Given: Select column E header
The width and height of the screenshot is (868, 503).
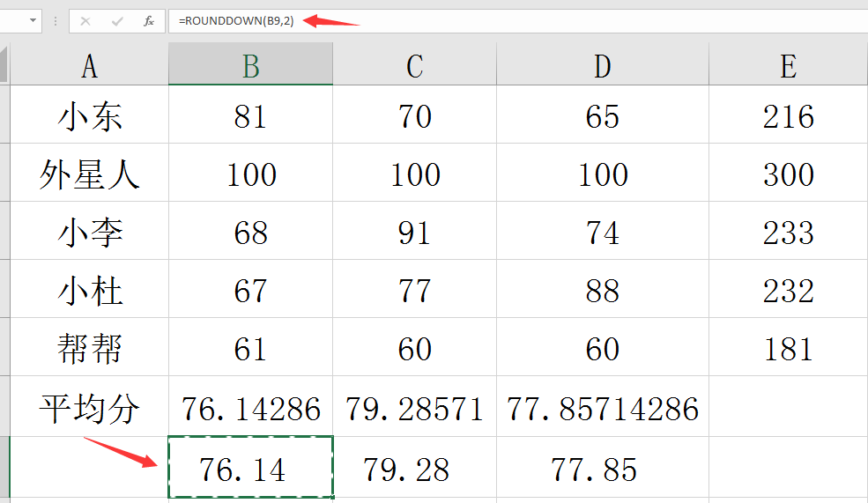Looking at the screenshot, I should [789, 64].
